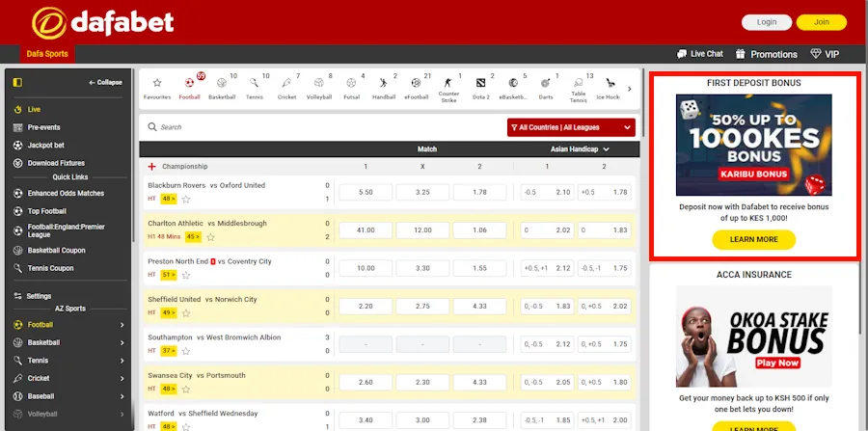The height and width of the screenshot is (431, 868).
Task: Open the 50% up to 1000KES banner
Action: click(x=753, y=145)
